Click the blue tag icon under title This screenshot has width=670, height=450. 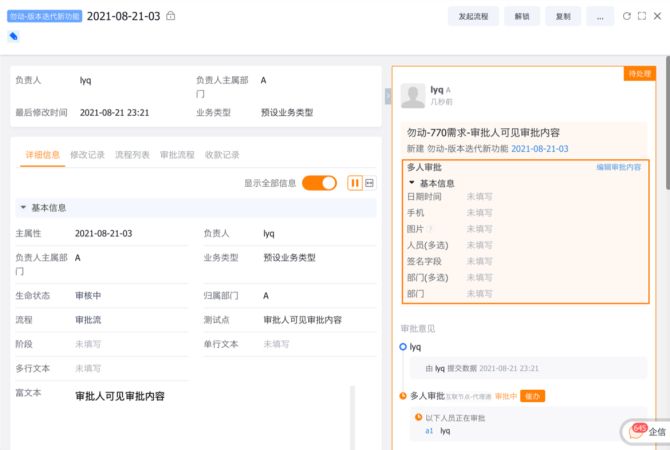point(14,36)
